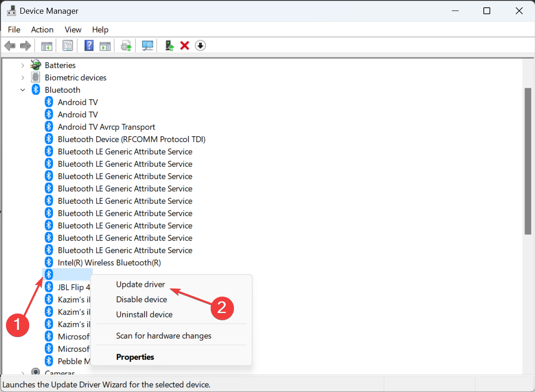Click the Bluetooth icon beside Pebble M
Image resolution: width=535 pixels, height=392 pixels.
click(x=49, y=361)
